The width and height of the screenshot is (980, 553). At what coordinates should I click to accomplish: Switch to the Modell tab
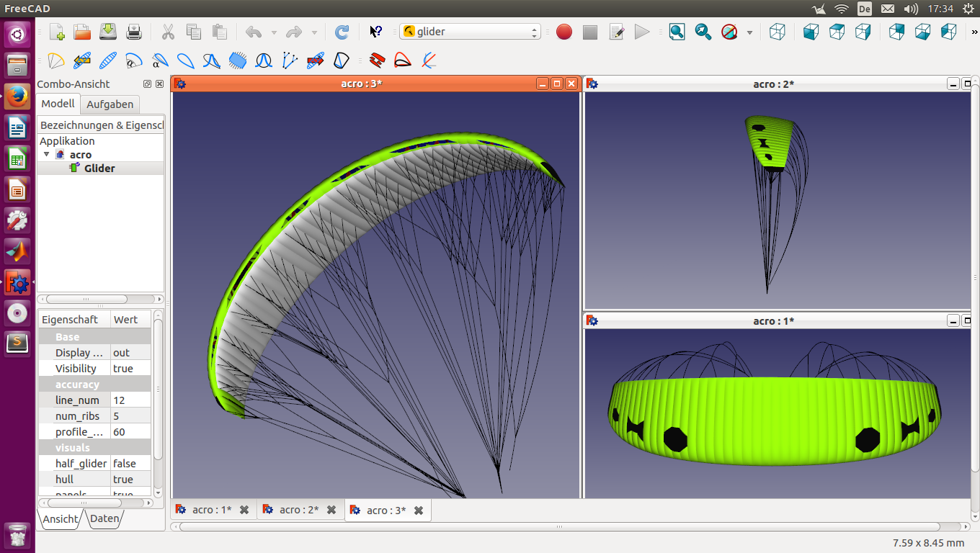point(58,104)
